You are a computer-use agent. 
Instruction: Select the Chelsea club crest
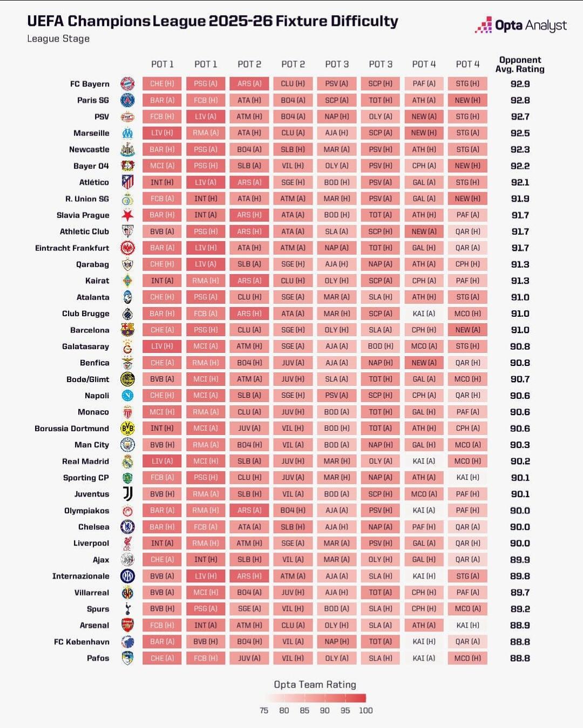127,527
